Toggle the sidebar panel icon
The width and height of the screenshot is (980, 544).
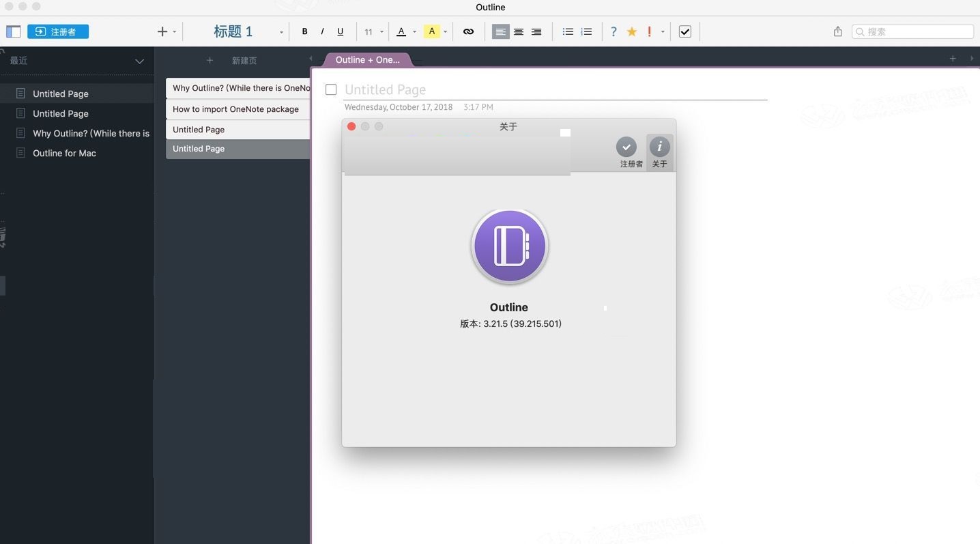(14, 31)
